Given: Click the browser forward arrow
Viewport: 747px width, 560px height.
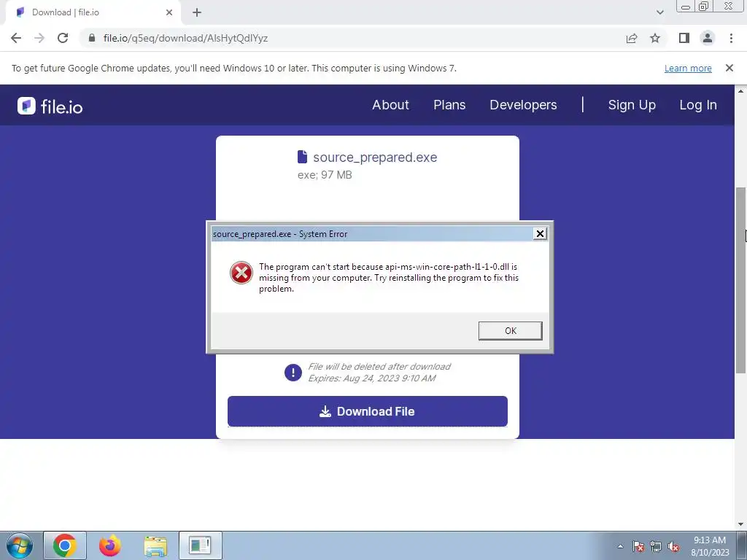Looking at the screenshot, I should [x=39, y=38].
